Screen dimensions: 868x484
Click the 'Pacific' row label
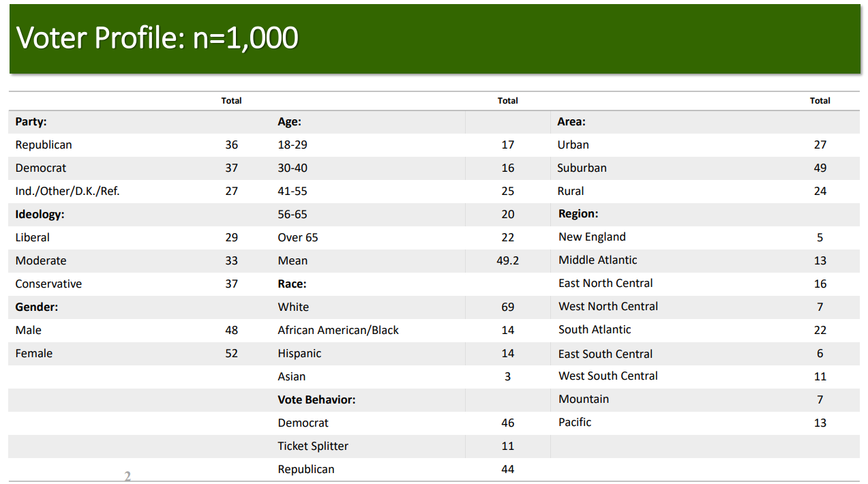point(575,423)
